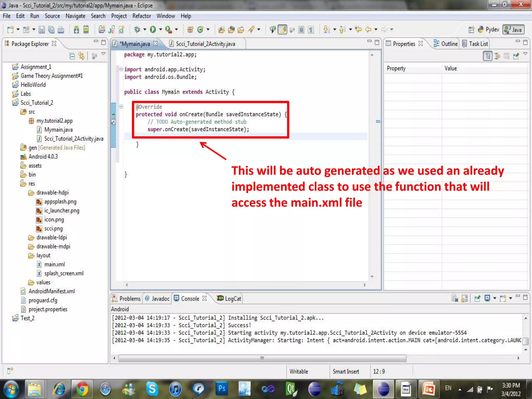Open Package Explorer view menu triangle
The width and height of the screenshot is (532, 399).
coord(103,54)
